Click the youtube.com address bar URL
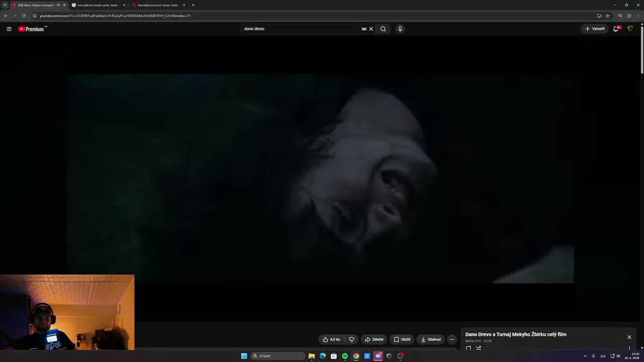The height and width of the screenshot is (362, 644). (115, 16)
